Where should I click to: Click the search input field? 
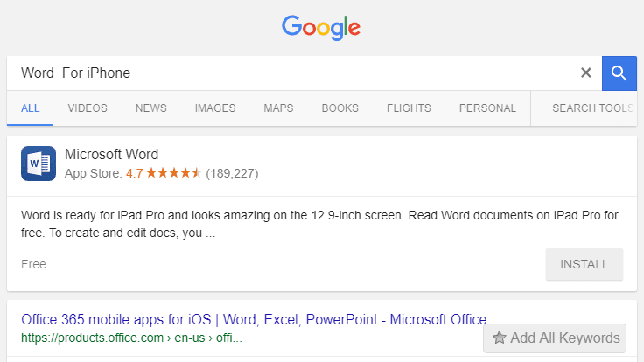tap(289, 73)
